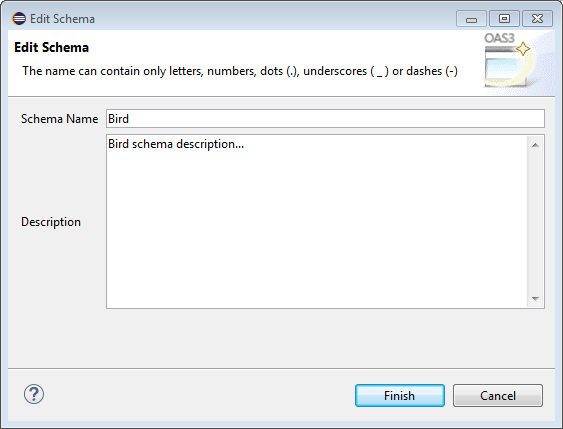
Task: Click the naming rules message text
Action: (240, 71)
